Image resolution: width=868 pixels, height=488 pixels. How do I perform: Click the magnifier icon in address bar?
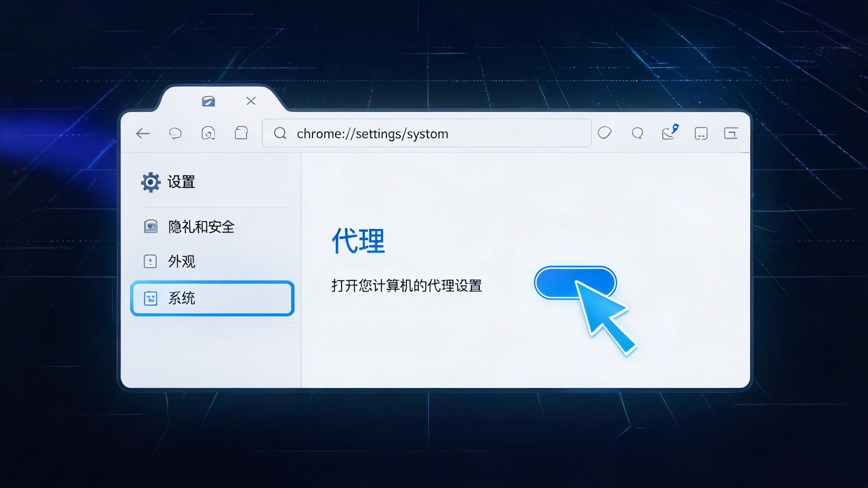(280, 133)
